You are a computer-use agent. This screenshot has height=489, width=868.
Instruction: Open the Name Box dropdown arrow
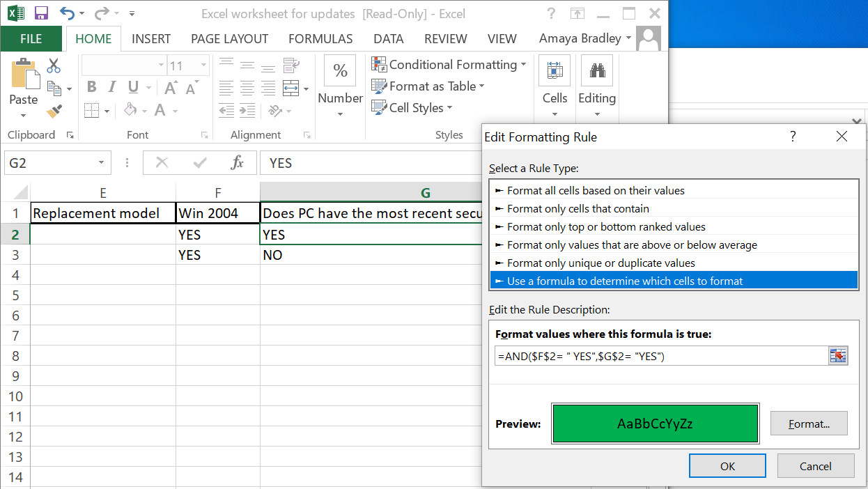[102, 163]
